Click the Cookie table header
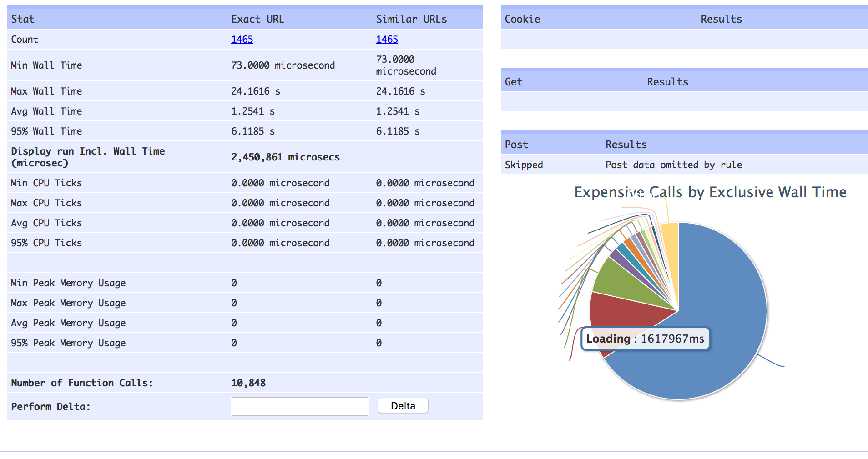This screenshot has width=868, height=459. click(522, 19)
